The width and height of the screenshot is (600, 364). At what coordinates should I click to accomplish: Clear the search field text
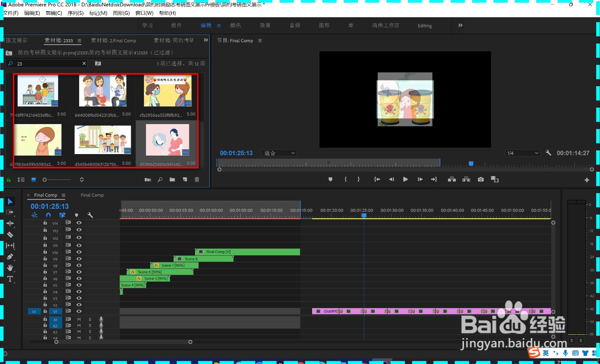pyautogui.click(x=84, y=64)
